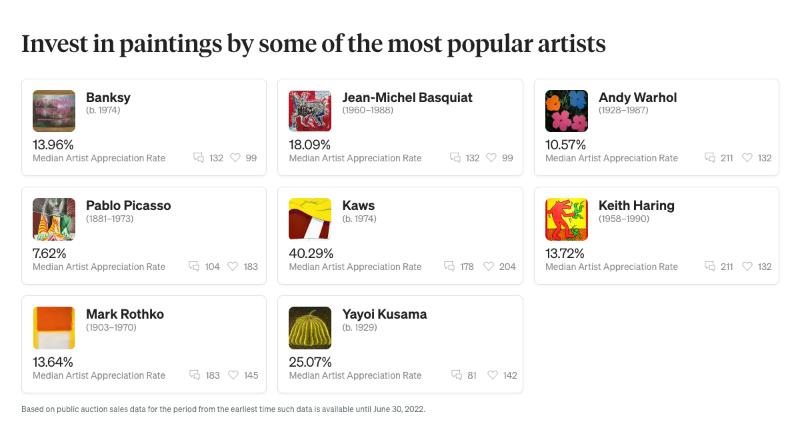Open the Keith Haring artist name link

tap(636, 206)
